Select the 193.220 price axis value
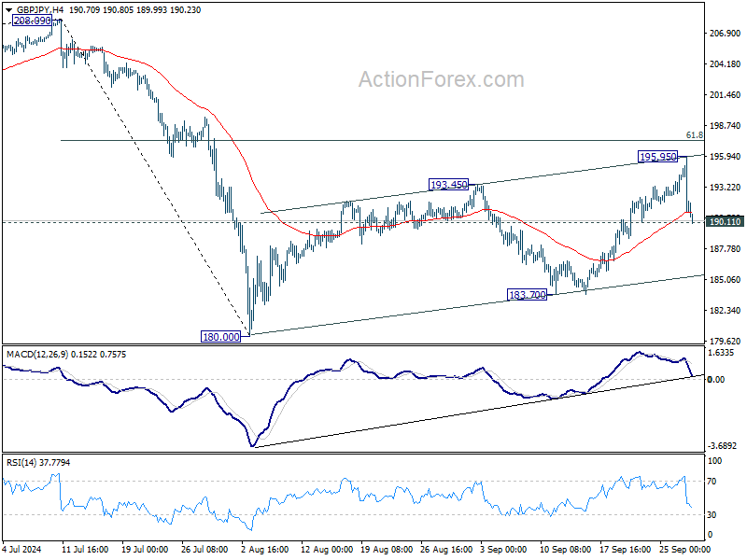The width and height of the screenshot is (747, 560). [726, 188]
